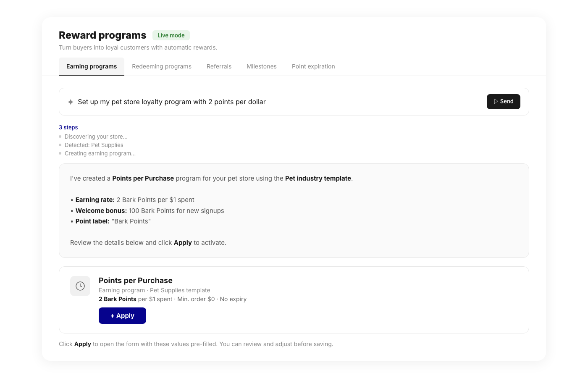Select the Milestones tab
Image resolution: width=588 pixels, height=378 pixels.
pyautogui.click(x=261, y=66)
